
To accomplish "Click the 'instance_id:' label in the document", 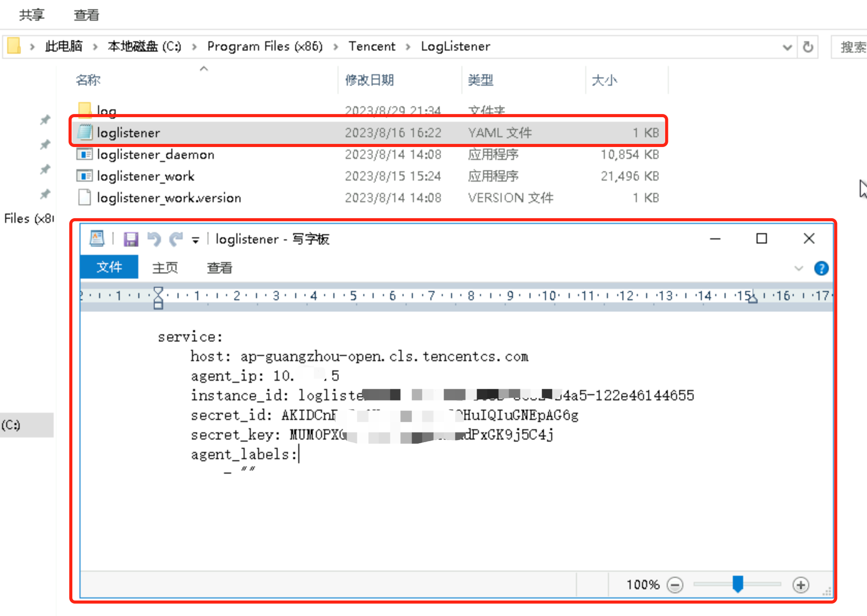I will 239,396.
